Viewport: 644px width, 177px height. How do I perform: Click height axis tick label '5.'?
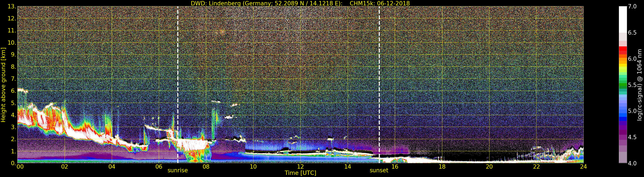(x=14, y=103)
